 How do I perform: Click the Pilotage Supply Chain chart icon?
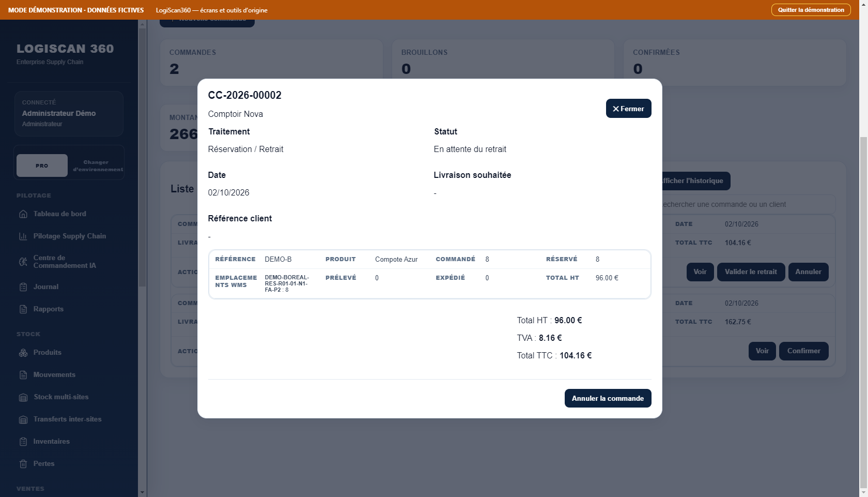pyautogui.click(x=23, y=236)
